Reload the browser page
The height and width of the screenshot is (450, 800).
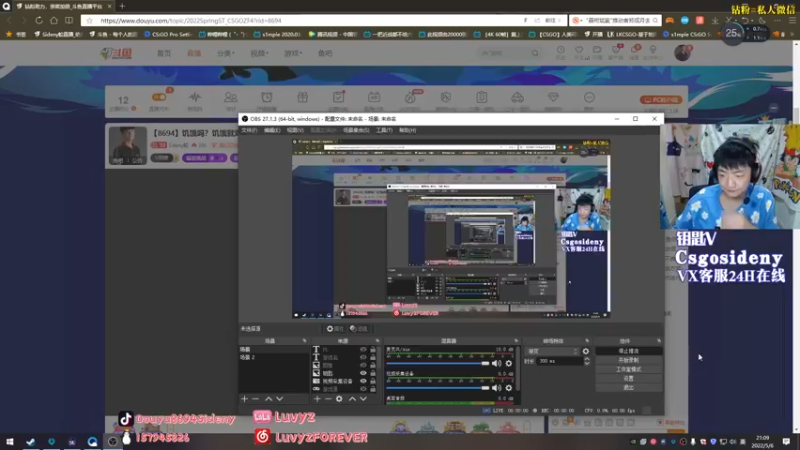pyautogui.click(x=39, y=20)
